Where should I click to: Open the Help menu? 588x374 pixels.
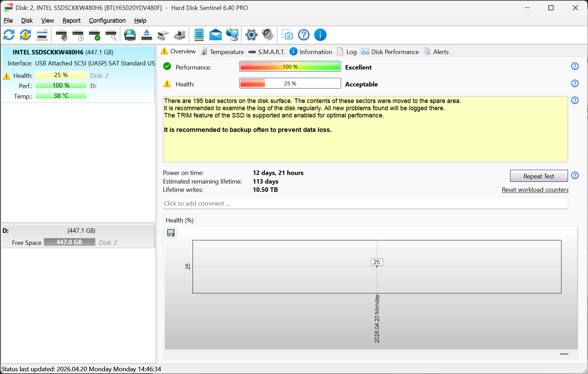point(140,21)
